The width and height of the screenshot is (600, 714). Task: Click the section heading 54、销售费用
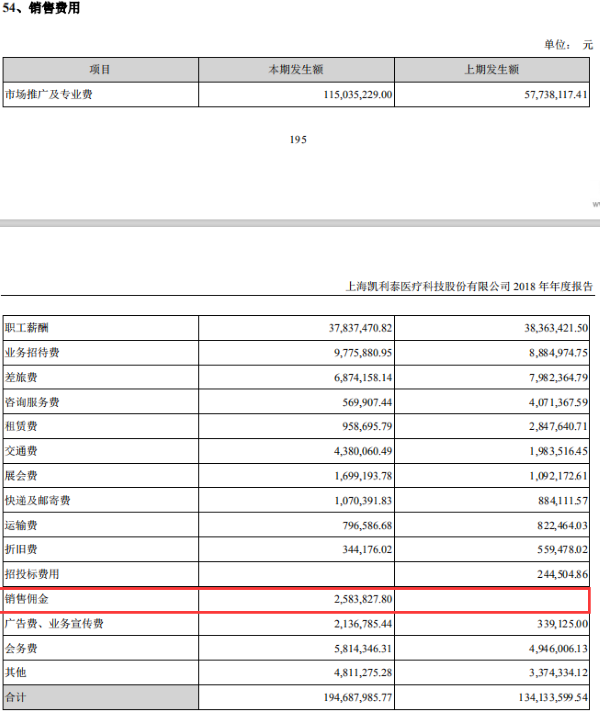click(x=41, y=8)
